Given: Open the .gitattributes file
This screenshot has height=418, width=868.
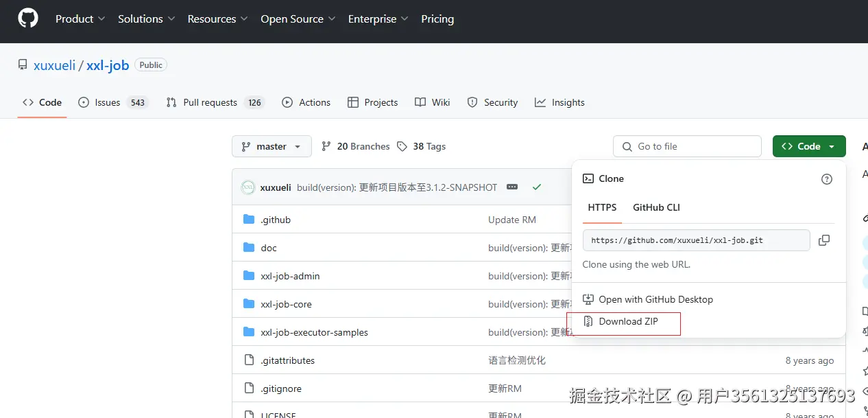Looking at the screenshot, I should (x=287, y=360).
